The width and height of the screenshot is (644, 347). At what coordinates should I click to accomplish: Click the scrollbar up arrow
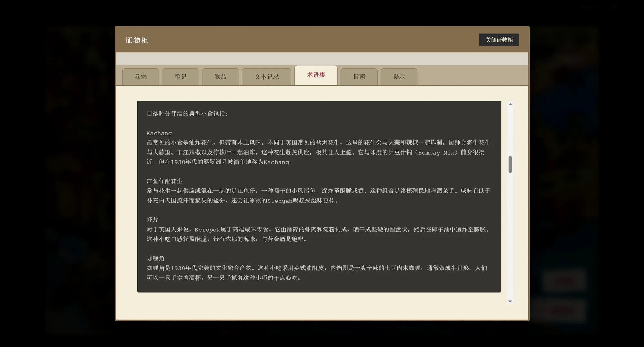point(510,104)
